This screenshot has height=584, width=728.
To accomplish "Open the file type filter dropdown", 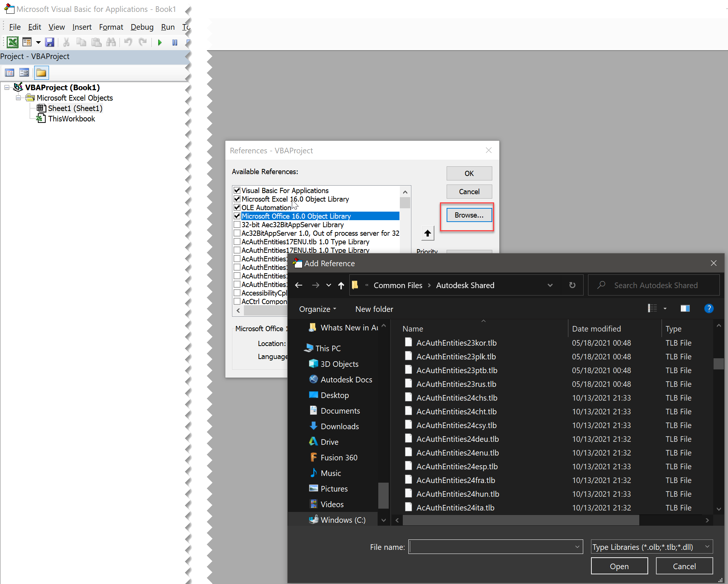I will click(652, 547).
